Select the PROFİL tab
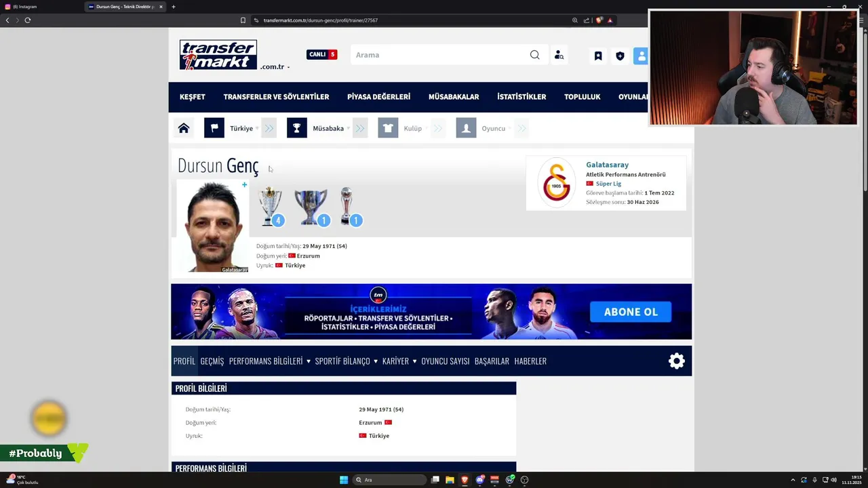 pyautogui.click(x=184, y=361)
